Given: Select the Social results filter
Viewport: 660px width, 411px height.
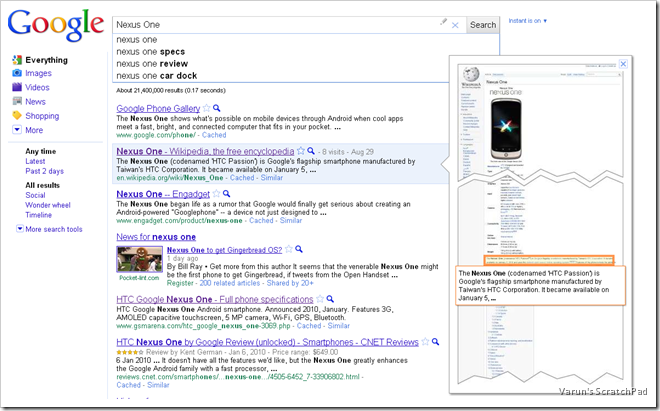Looking at the screenshot, I should point(35,195).
